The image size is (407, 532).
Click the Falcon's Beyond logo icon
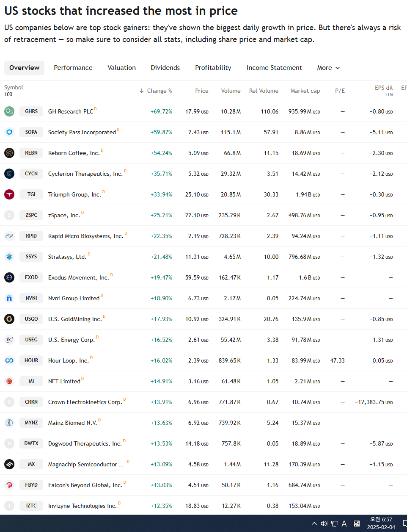click(9, 485)
